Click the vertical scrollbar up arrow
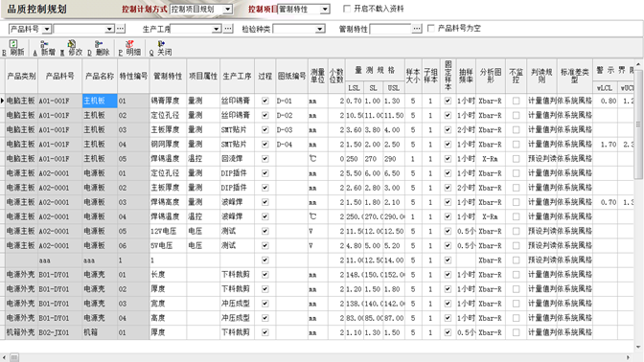Screen dimensions: 644x362 click(x=638, y=64)
